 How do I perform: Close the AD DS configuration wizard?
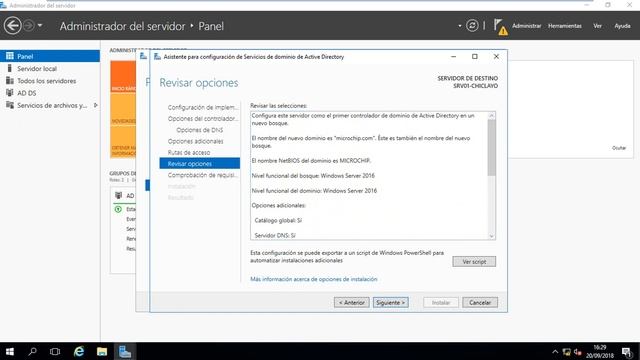point(496,56)
